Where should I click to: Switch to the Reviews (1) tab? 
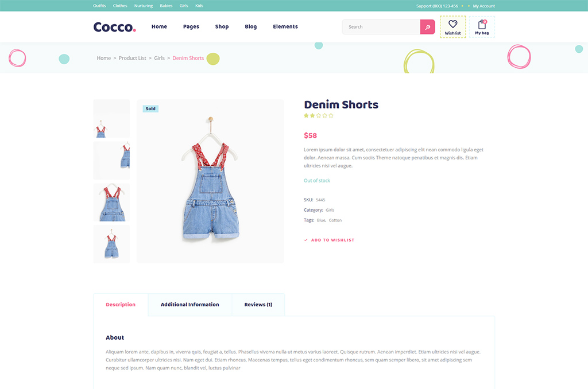coord(258,305)
